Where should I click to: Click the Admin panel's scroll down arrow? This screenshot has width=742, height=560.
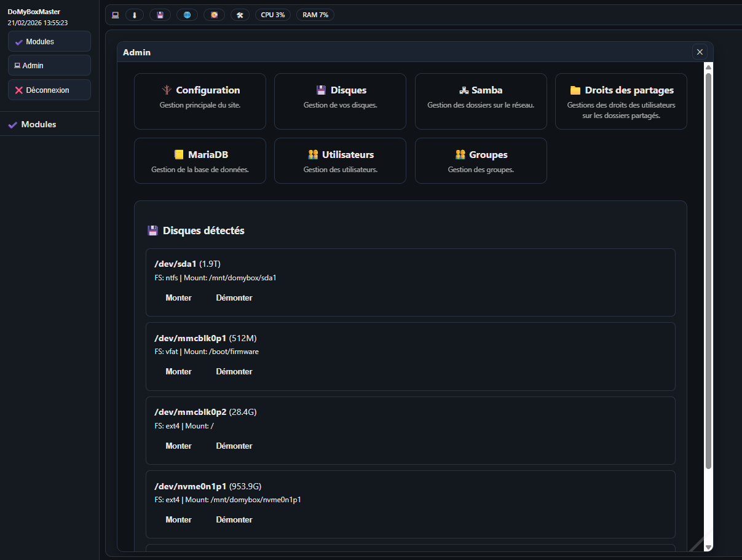pos(708,546)
